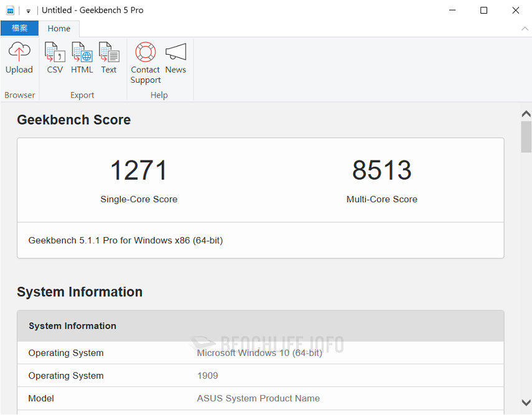Click the System Information header bar

[x=259, y=325]
